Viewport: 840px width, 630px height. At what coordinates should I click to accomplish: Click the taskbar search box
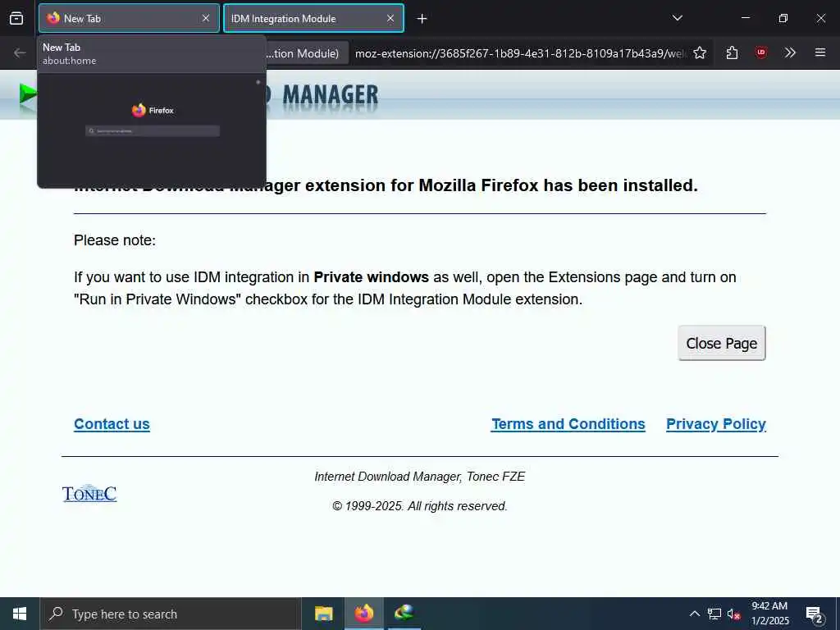pyautogui.click(x=171, y=614)
